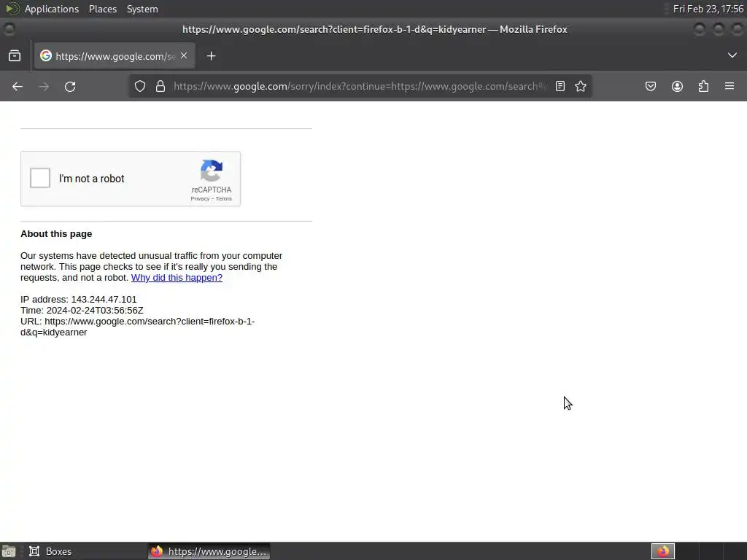Go back to the previous page

(x=18, y=86)
